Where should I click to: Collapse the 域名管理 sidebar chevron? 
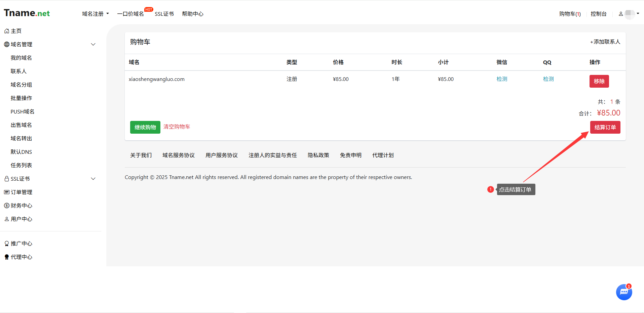93,44
